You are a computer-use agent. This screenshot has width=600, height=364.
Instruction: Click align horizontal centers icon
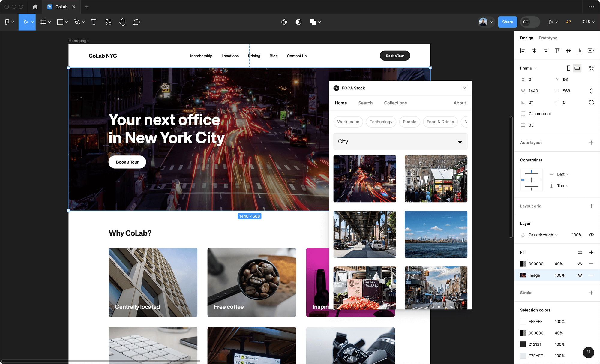[534, 51]
